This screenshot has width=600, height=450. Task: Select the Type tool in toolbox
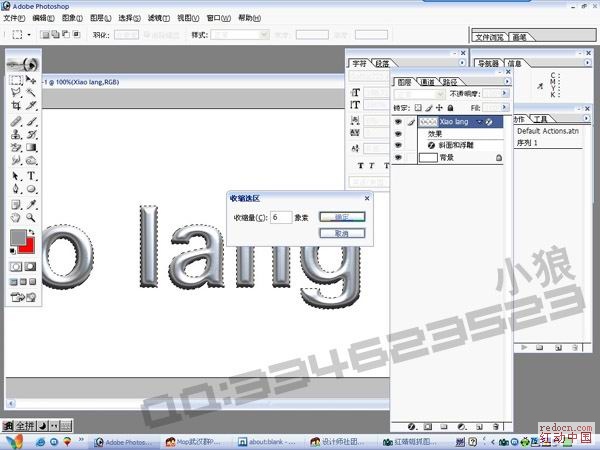[x=32, y=175]
